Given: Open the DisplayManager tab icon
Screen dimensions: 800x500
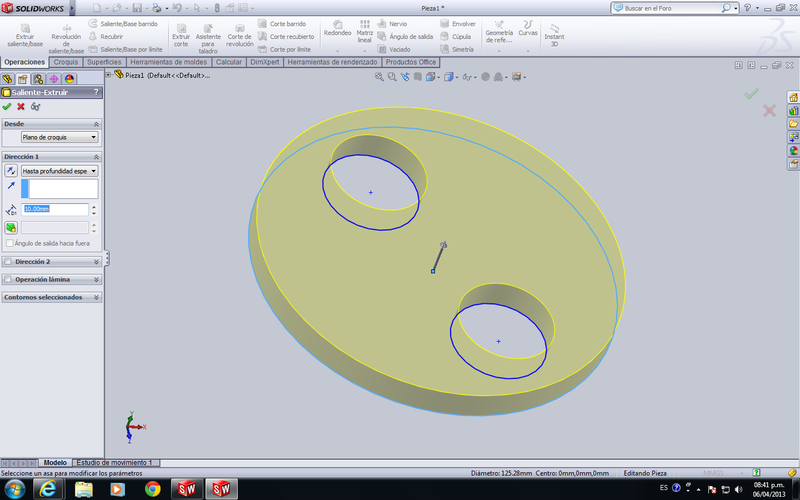Looking at the screenshot, I should (x=69, y=79).
